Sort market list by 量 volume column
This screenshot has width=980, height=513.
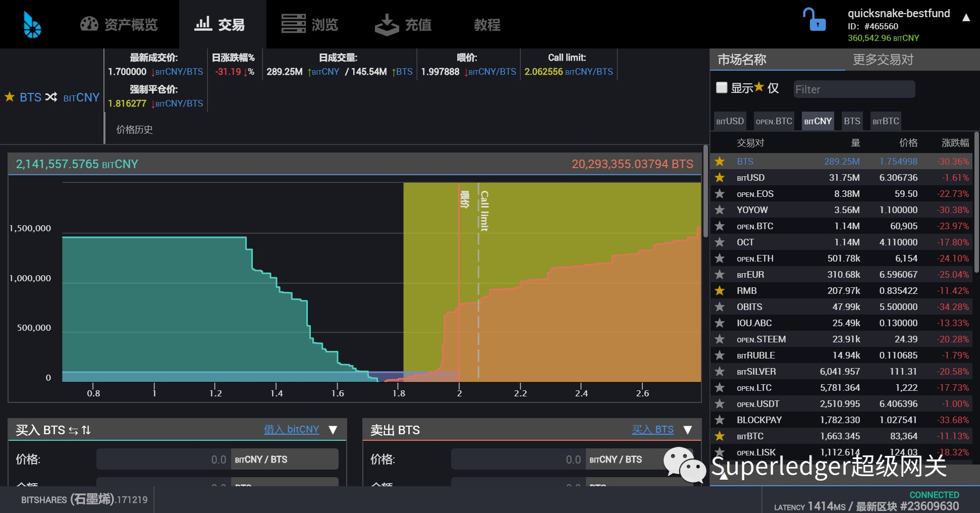(x=855, y=143)
